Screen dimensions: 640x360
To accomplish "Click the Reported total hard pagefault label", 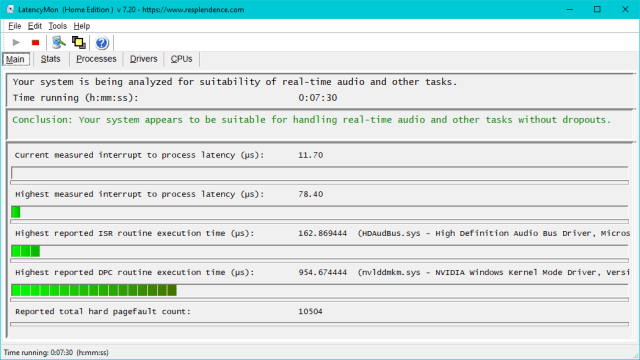I will pyautogui.click(x=103, y=312).
